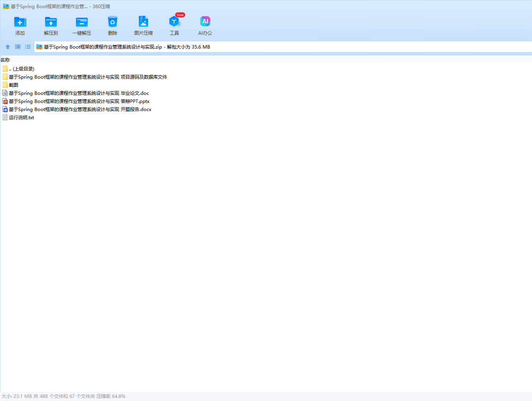
Task: Click the 360压缩 app icon in the title bar
Action: (x=6, y=7)
